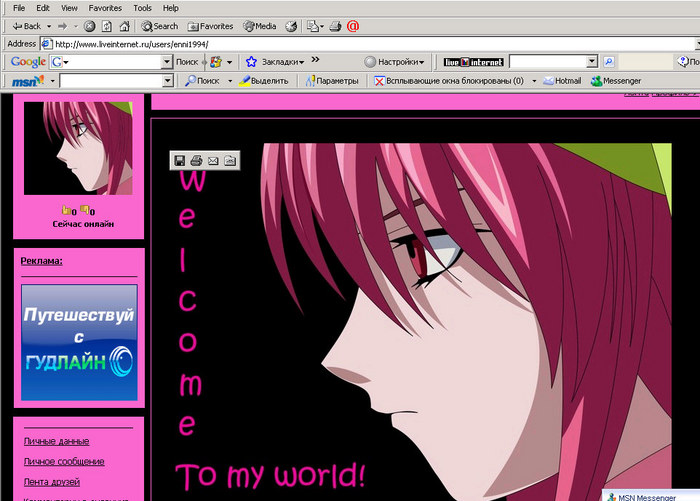Screen dimensions: 700x501
Task: Open the History clock icon
Action: click(x=291, y=26)
